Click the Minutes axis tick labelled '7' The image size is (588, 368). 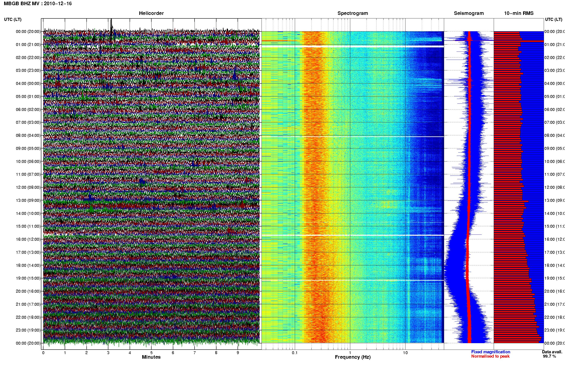click(x=195, y=353)
